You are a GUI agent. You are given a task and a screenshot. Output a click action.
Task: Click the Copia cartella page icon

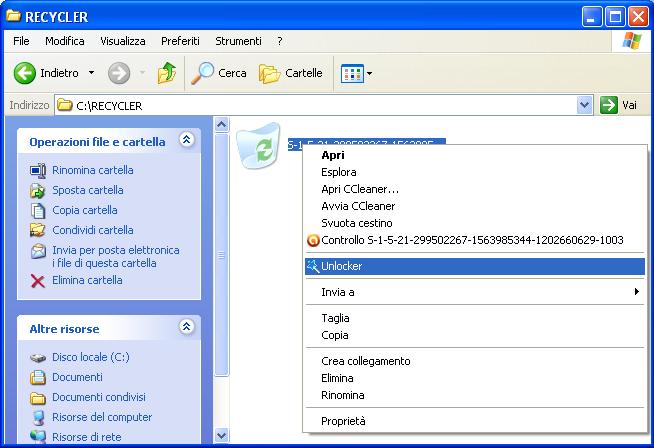point(38,211)
